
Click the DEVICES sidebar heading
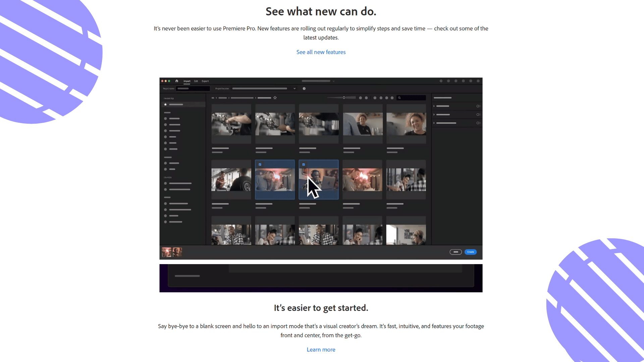tap(168, 178)
